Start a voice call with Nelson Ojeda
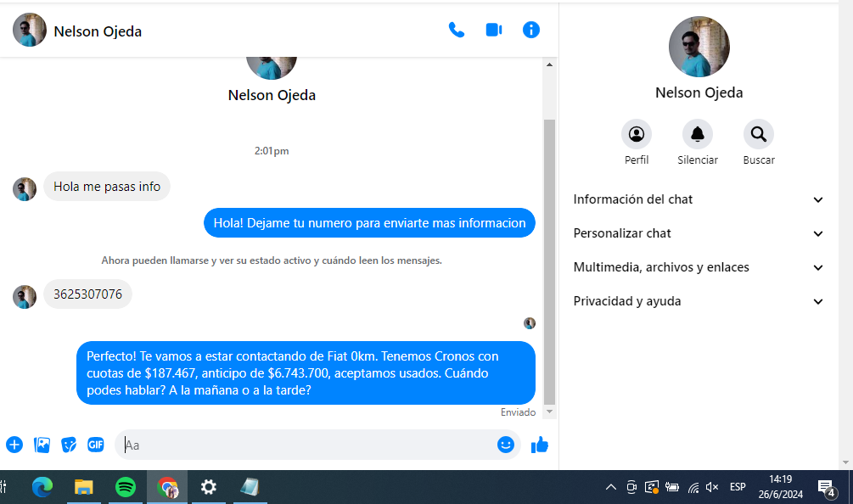Image resolution: width=853 pixels, height=504 pixels. (457, 30)
